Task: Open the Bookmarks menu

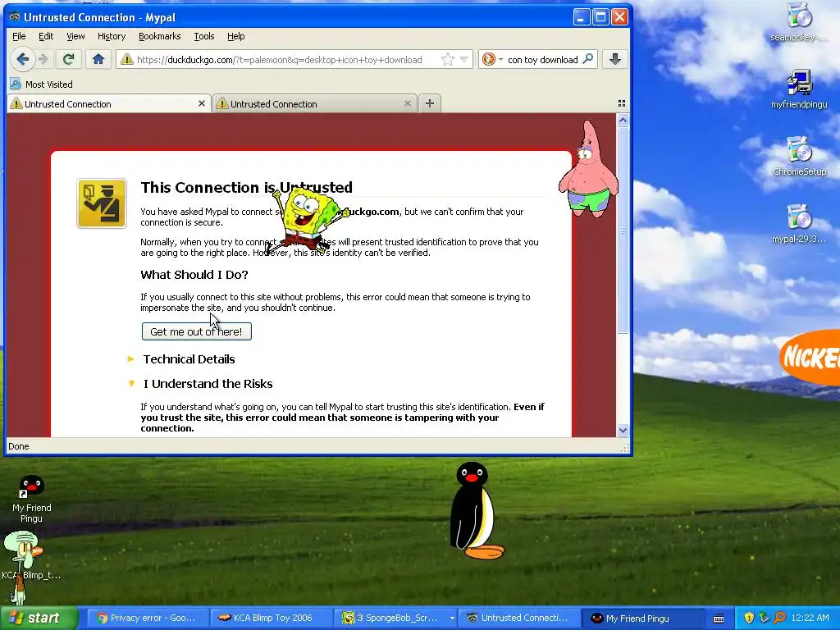Action: (160, 36)
